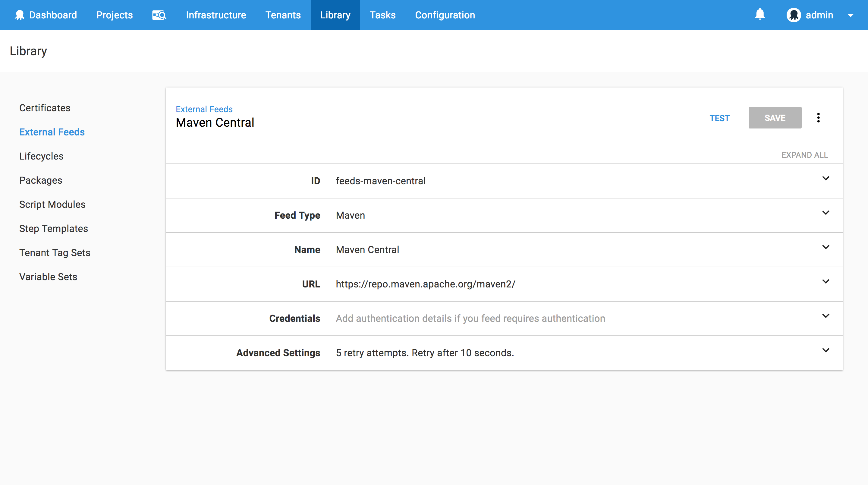
Task: Click EXPAND ALL
Action: [x=804, y=155]
